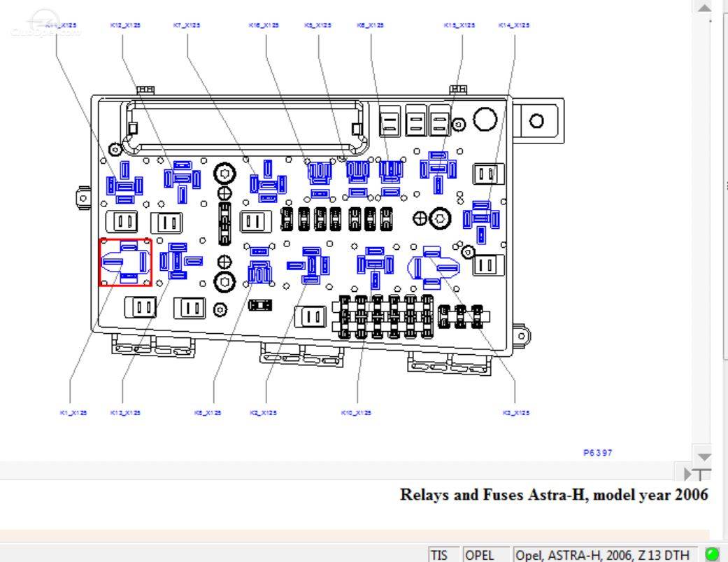This screenshot has height=562, width=728.
Task: Select the K16 relay socket hotspot
Action: point(320,179)
